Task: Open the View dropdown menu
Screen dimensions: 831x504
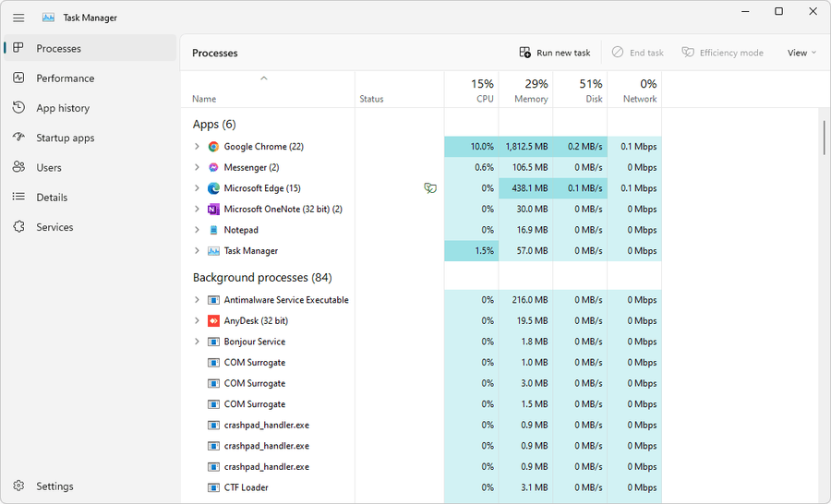Action: coord(801,53)
